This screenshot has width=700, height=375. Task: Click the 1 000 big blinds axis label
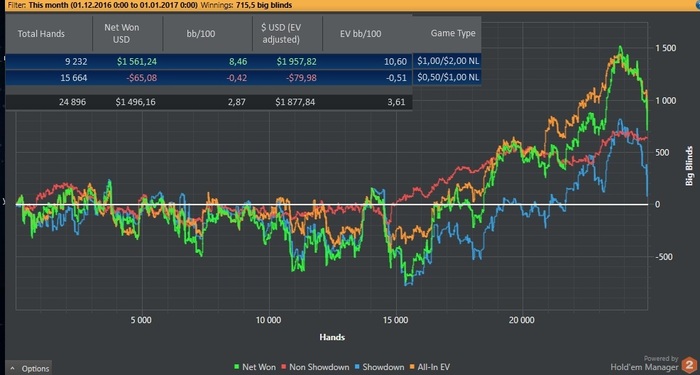click(x=666, y=100)
